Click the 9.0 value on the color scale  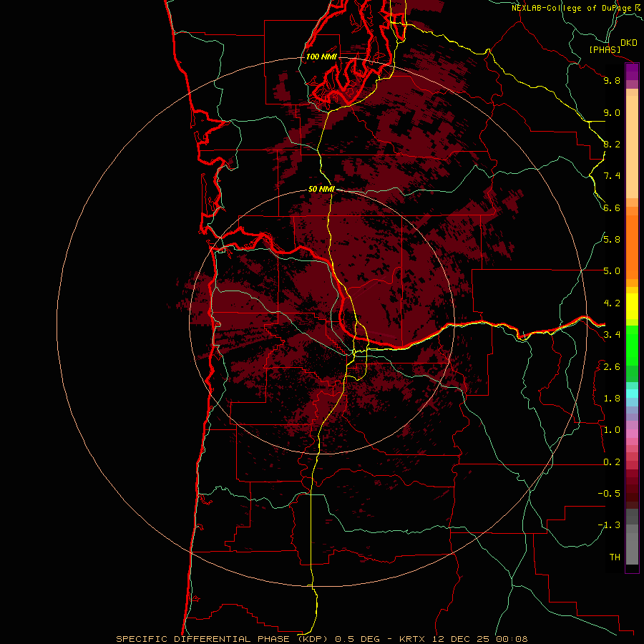pyautogui.click(x=612, y=112)
